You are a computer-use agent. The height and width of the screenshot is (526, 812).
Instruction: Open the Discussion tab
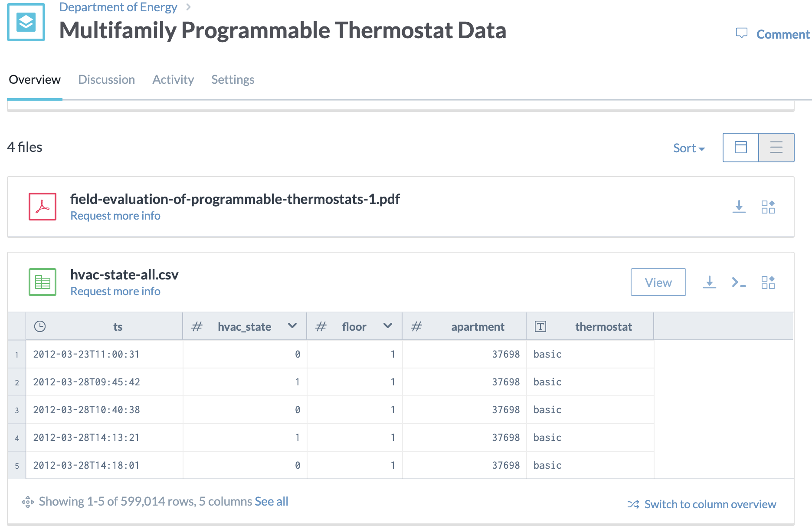(x=106, y=79)
